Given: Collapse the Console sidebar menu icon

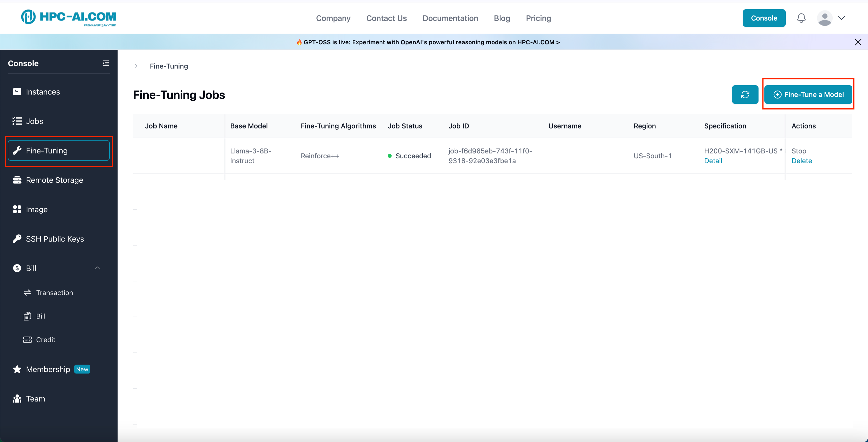Looking at the screenshot, I should click(106, 63).
